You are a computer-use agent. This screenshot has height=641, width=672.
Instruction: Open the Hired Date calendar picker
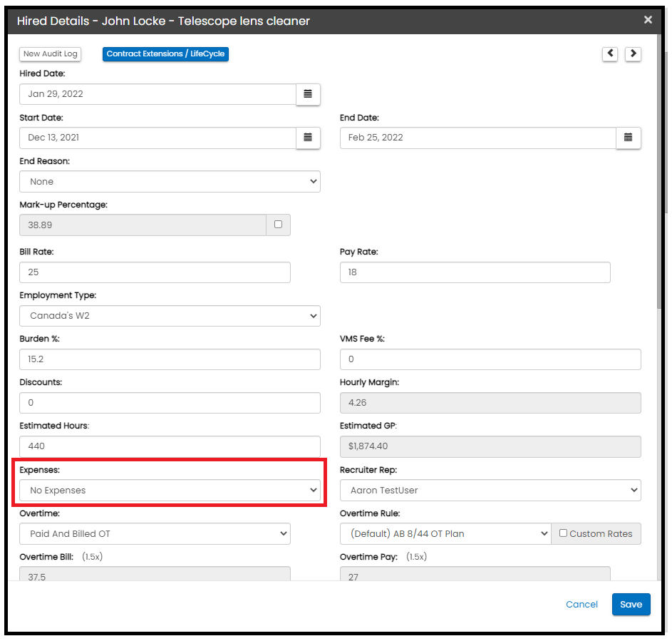[x=308, y=94]
